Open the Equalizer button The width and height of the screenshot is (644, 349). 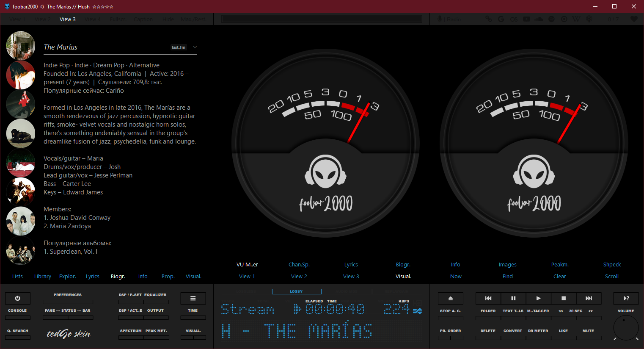155,302
